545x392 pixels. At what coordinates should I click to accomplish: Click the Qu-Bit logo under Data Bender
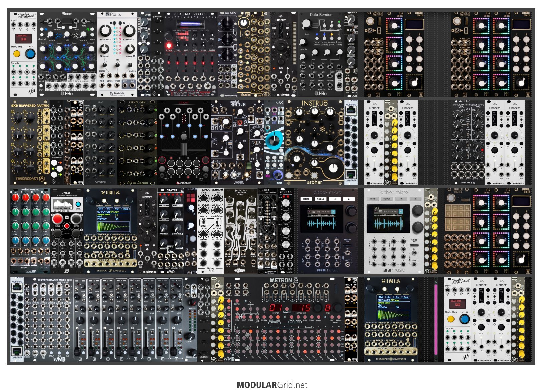321,94
